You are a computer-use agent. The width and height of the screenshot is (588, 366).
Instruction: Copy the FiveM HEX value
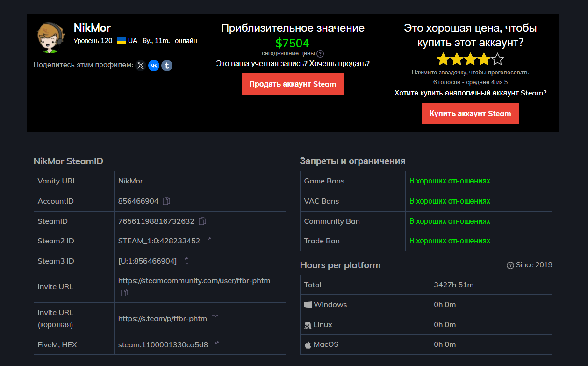(x=216, y=344)
